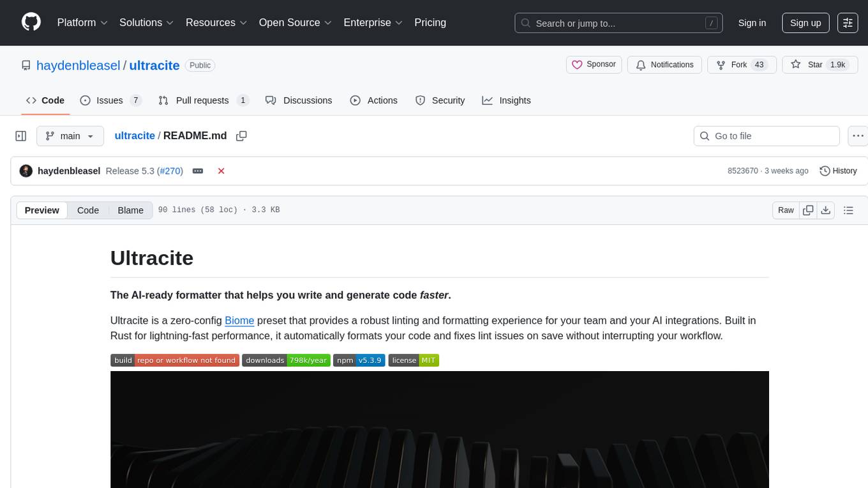Click the '90 lines (58 loc) · 3.3 KB' text

point(219,210)
